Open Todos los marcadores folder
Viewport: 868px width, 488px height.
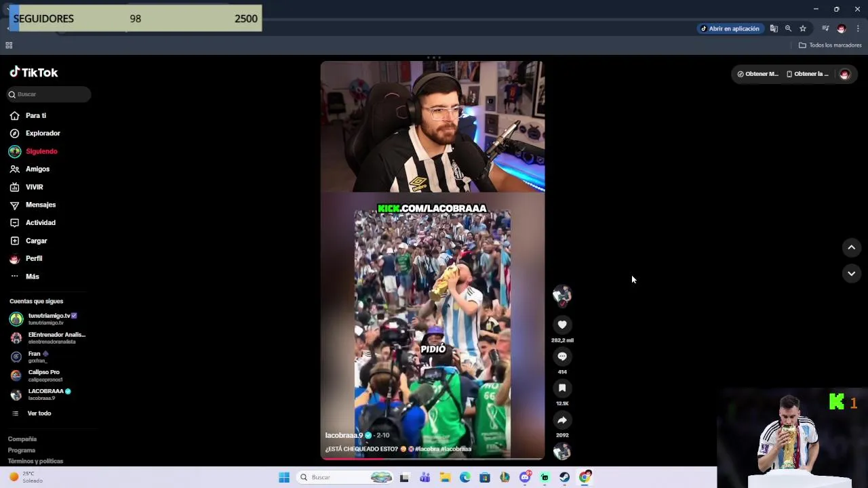[830, 45]
